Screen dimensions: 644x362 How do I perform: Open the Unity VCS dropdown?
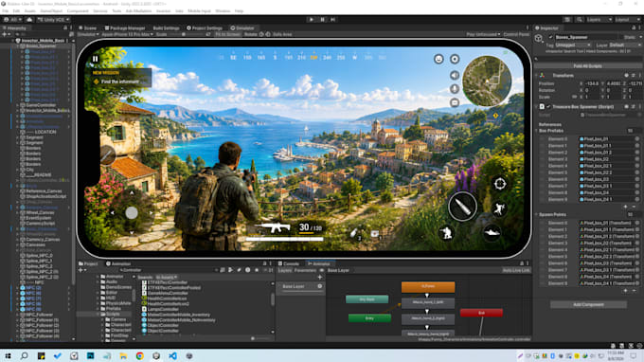(x=53, y=19)
